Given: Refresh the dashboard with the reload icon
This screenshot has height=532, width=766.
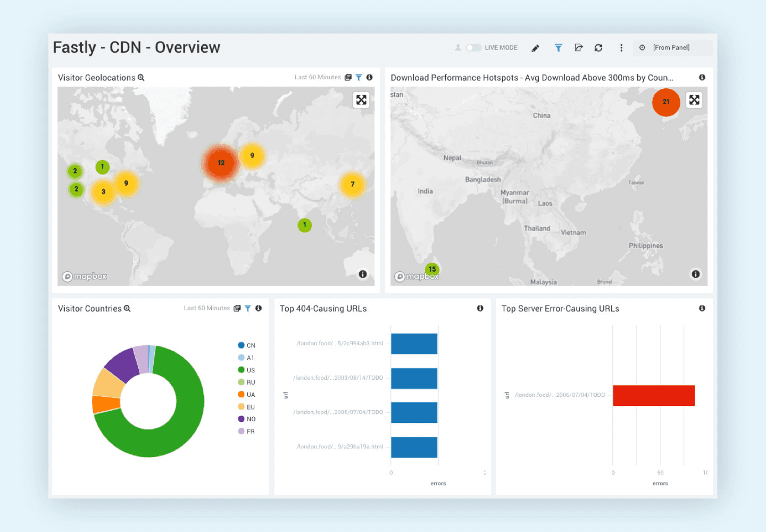Looking at the screenshot, I should point(598,48).
